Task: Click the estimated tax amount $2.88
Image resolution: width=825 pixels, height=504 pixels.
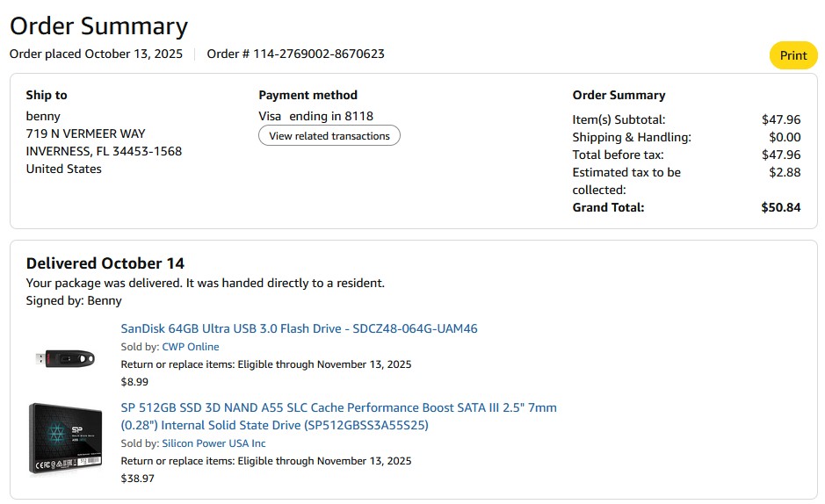Action: tap(785, 172)
